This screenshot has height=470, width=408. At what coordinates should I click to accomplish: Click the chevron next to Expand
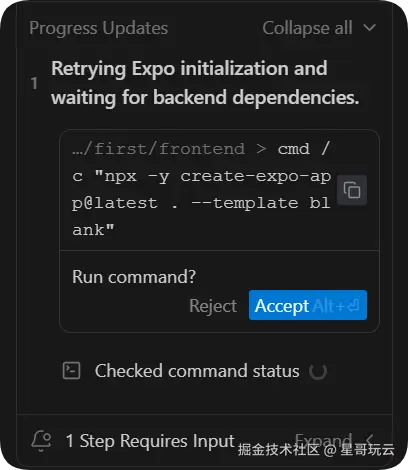point(369,440)
